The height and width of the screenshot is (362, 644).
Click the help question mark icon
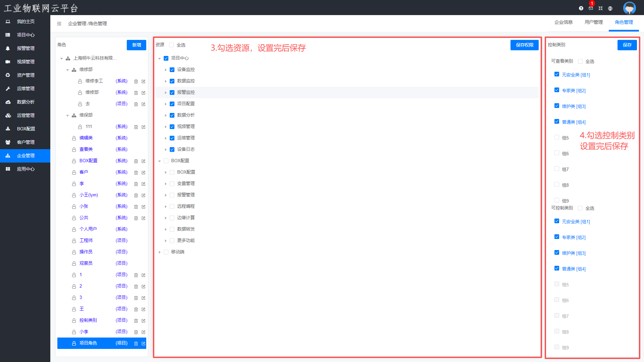581,8
